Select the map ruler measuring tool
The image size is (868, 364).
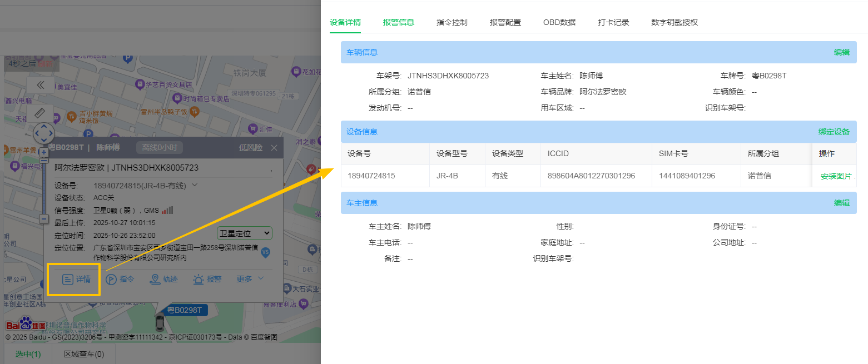(x=39, y=113)
